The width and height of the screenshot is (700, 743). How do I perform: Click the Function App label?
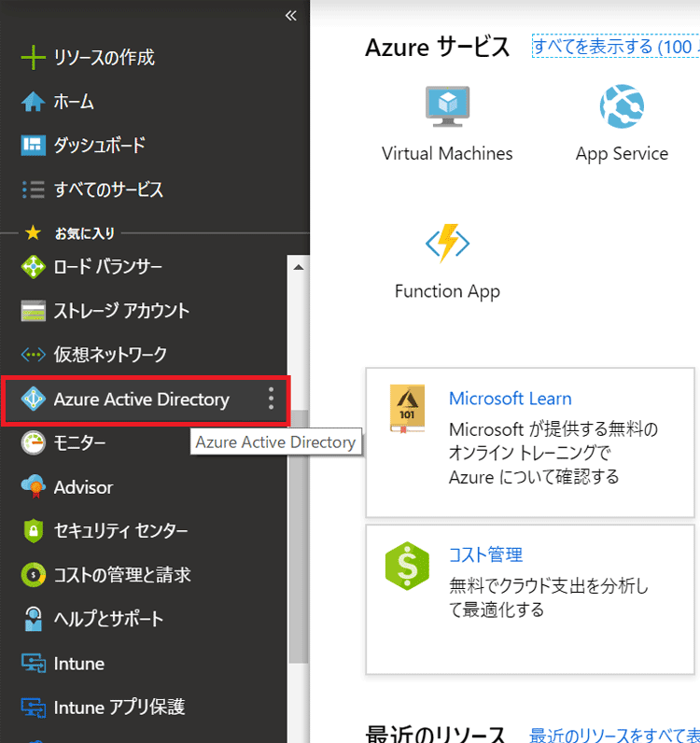447,291
